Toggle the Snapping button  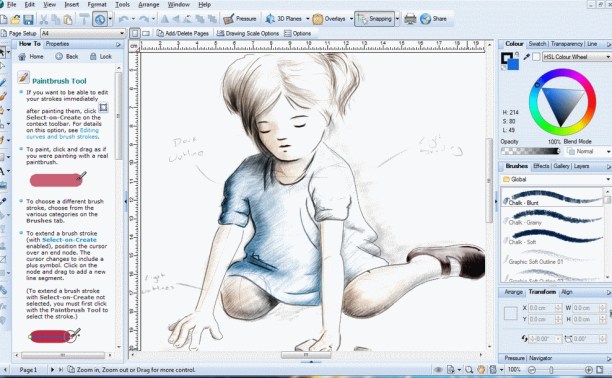pos(374,19)
